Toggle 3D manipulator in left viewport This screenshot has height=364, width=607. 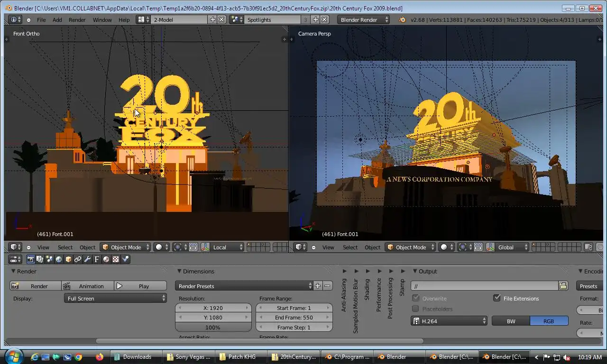205,247
